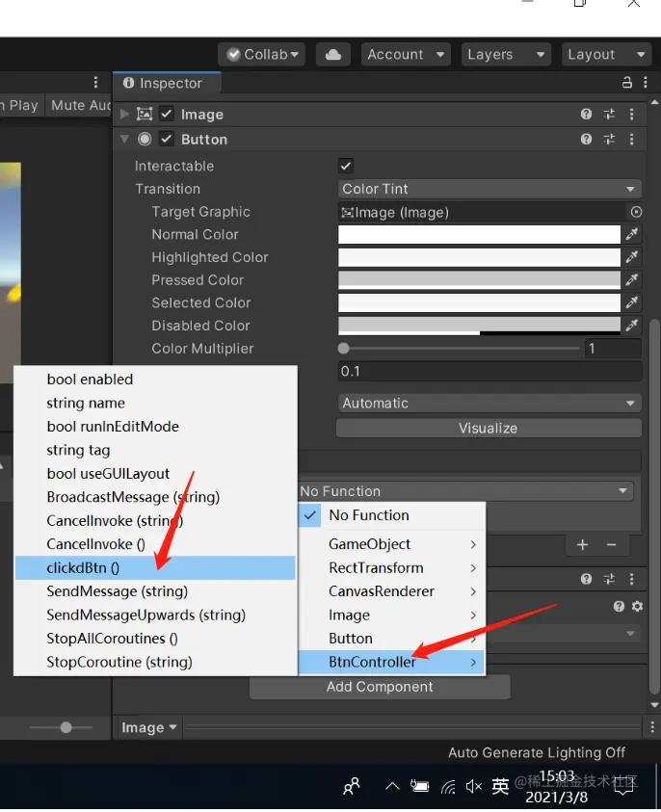Choose SendMessage (string) entry
The width and height of the screenshot is (661, 812).
point(155,590)
